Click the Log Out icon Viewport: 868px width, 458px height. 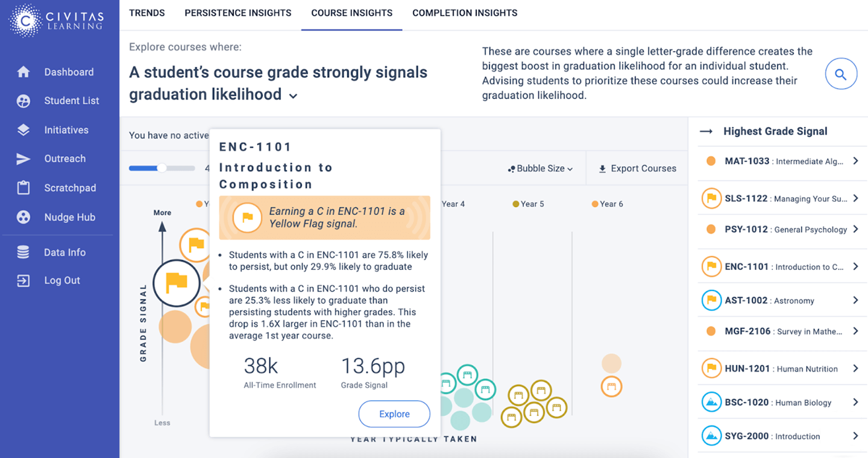24,281
